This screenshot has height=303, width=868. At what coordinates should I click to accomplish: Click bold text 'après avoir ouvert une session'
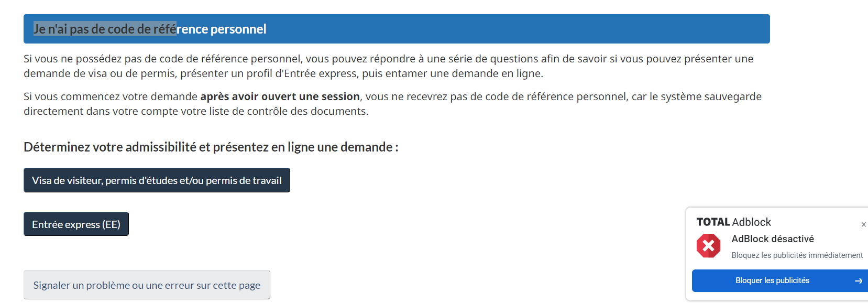pyautogui.click(x=280, y=96)
